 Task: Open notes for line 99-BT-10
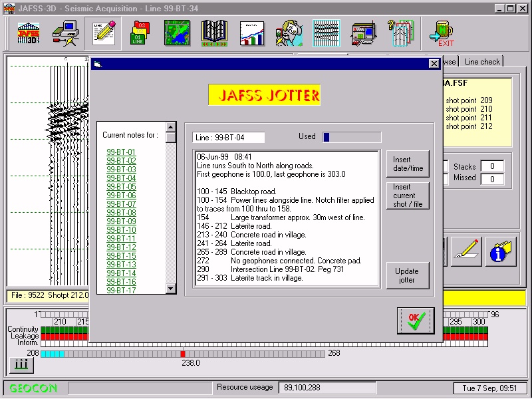coord(121,230)
